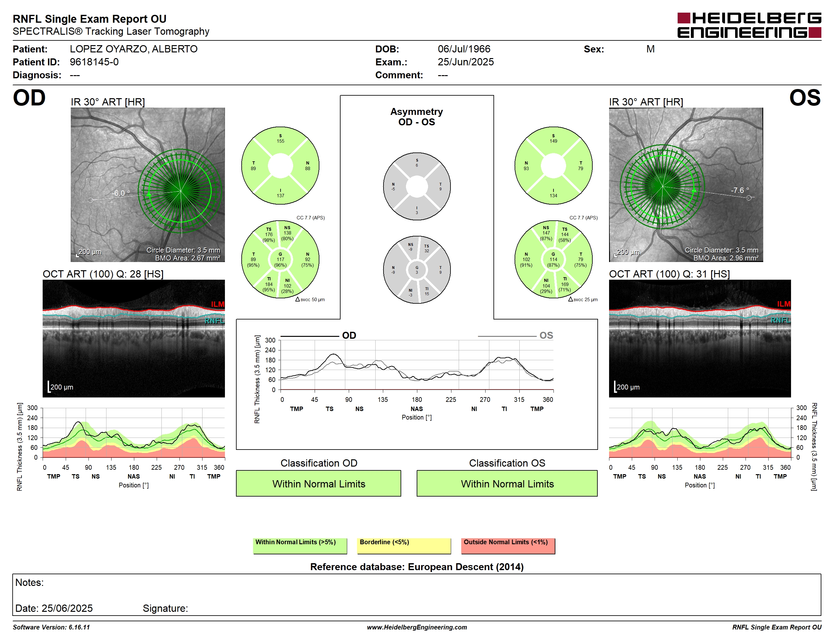The height and width of the screenshot is (644, 834).
Task: Click the OS global G 114 (87%) center
Action: click(x=553, y=260)
